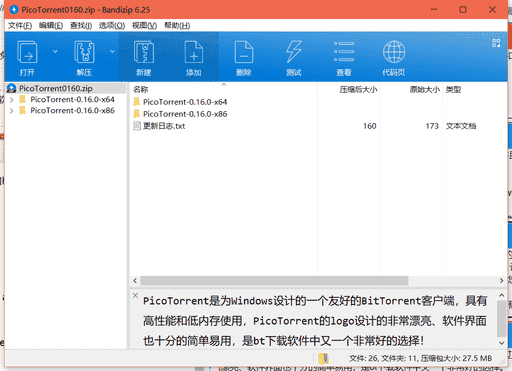Click the 更新日志.txt document icon

137,126
